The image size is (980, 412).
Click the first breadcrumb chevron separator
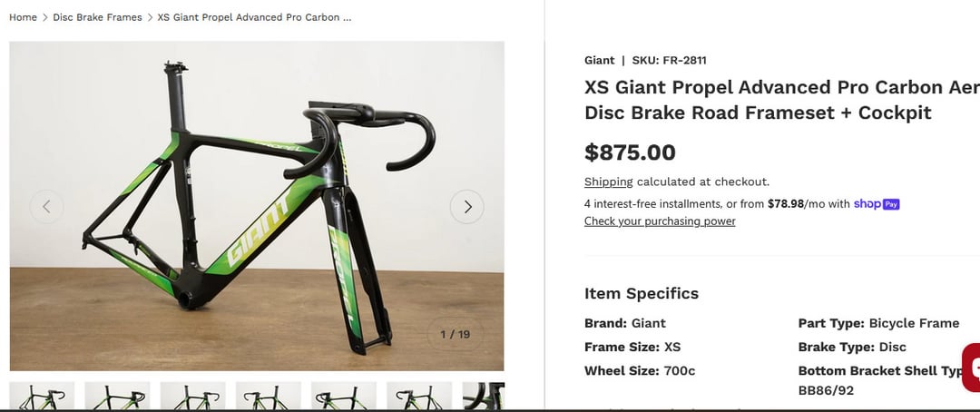pos(45,17)
